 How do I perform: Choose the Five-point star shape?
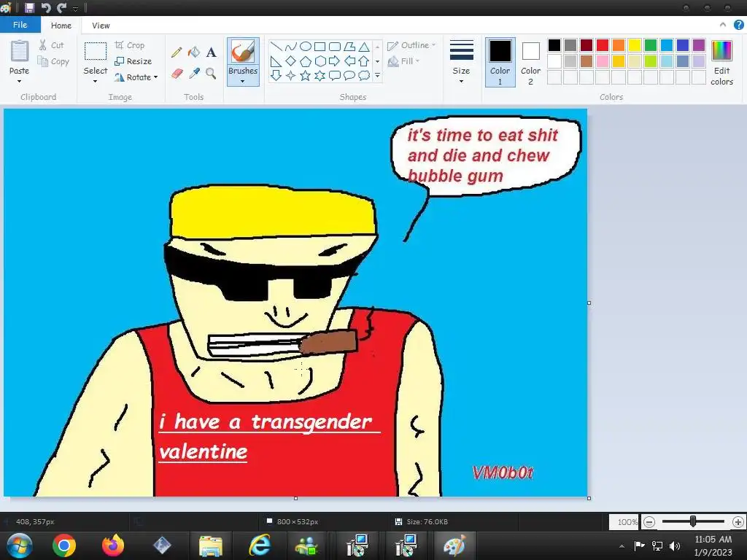coord(306,75)
